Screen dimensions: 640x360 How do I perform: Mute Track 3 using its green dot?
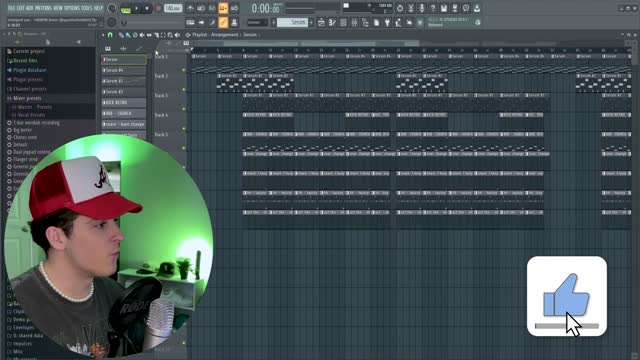click(184, 109)
